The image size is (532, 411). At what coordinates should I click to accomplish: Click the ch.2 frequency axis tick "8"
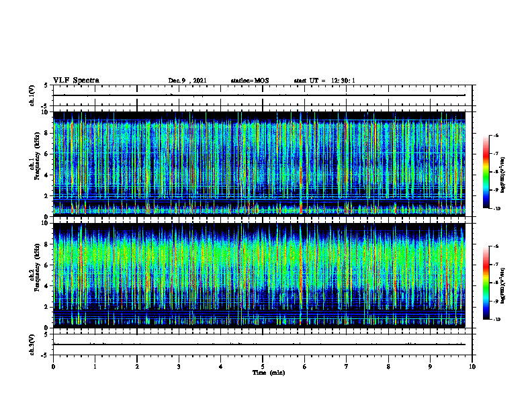pos(47,244)
